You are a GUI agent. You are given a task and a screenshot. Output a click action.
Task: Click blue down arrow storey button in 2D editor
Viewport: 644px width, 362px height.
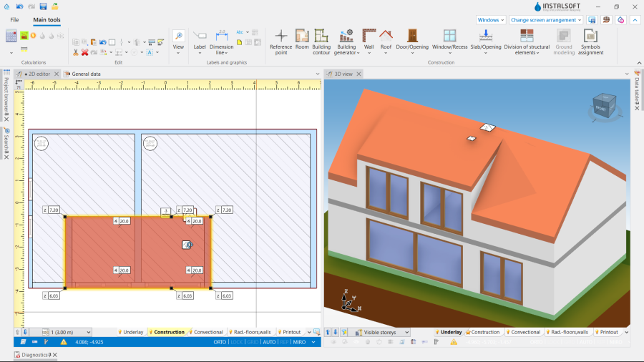(x=25, y=332)
